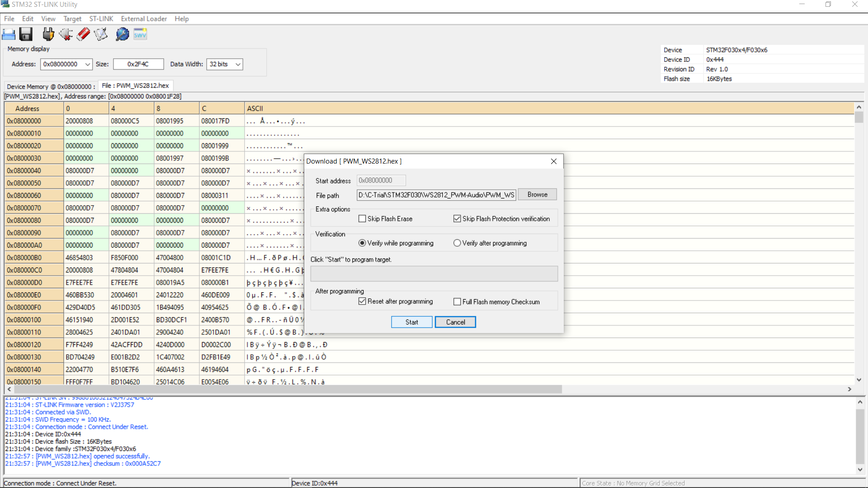Click the firmware update globe-wrench icon
The width and height of the screenshot is (868, 488).
point(122,34)
